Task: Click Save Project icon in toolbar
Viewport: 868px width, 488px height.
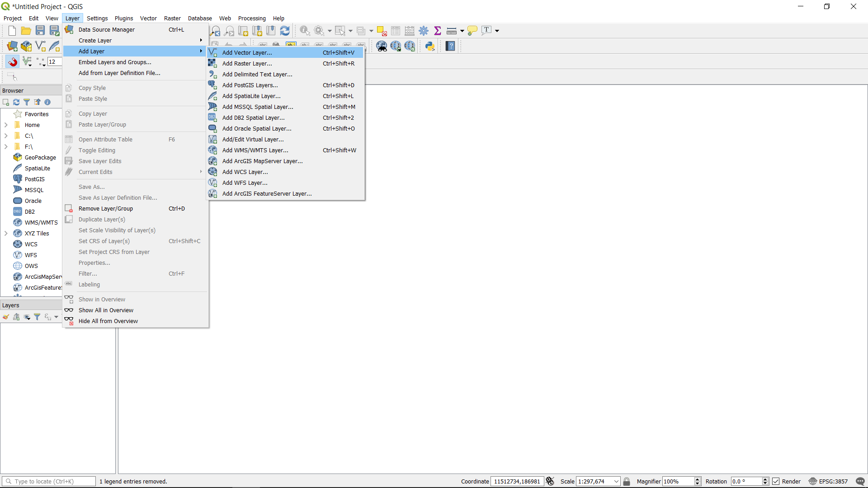Action: [40, 31]
